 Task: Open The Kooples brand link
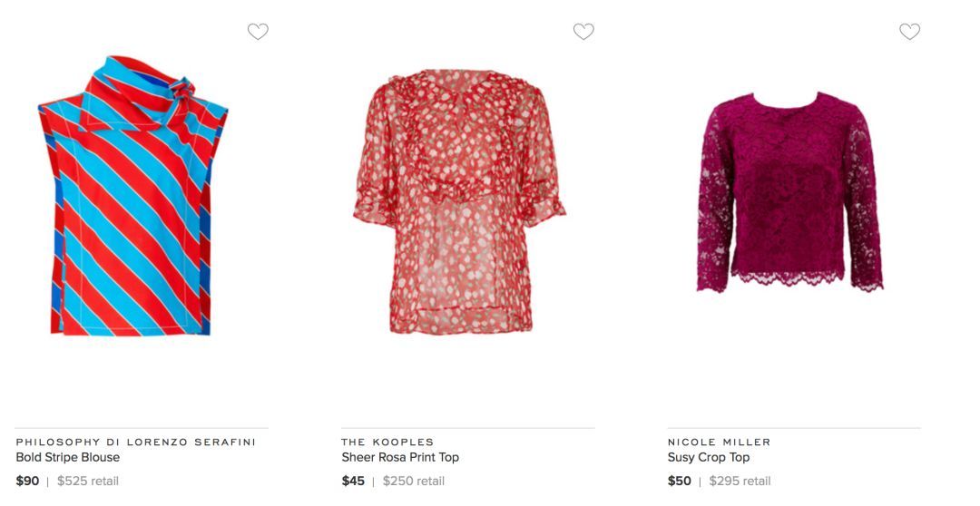[x=387, y=442]
